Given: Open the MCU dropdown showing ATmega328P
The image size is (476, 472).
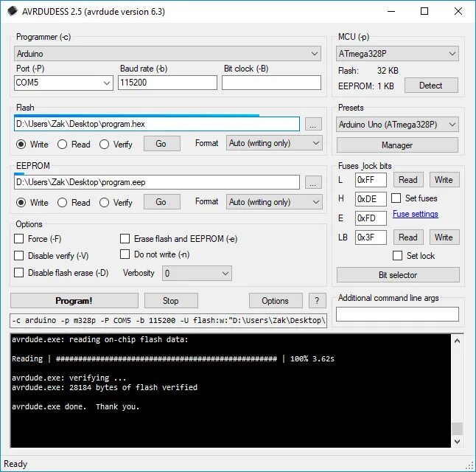Looking at the screenshot, I should (397, 54).
